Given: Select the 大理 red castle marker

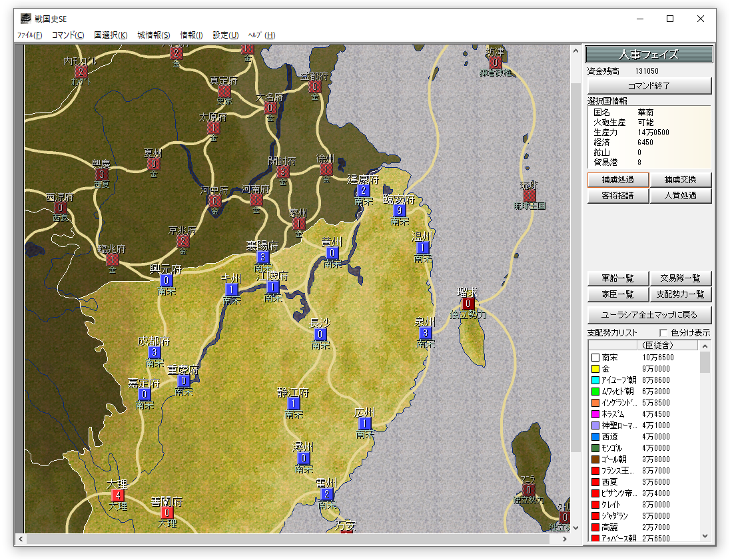Looking at the screenshot, I should [118, 495].
